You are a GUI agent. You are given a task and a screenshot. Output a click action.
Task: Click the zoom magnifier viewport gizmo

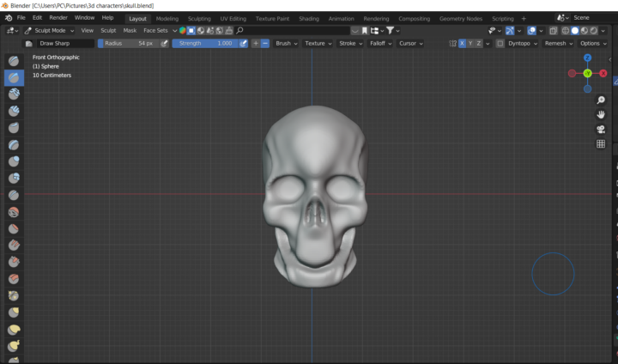coord(601,100)
